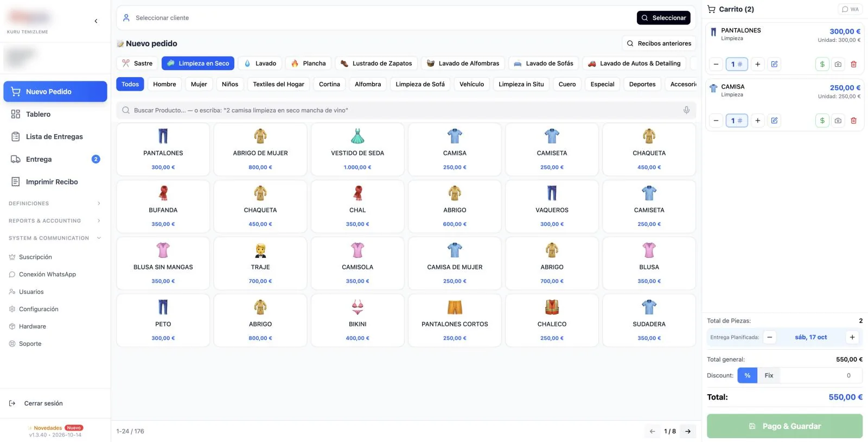Click camera icon on PANTALONES cart item
The width and height of the screenshot is (868, 442).
838,64
